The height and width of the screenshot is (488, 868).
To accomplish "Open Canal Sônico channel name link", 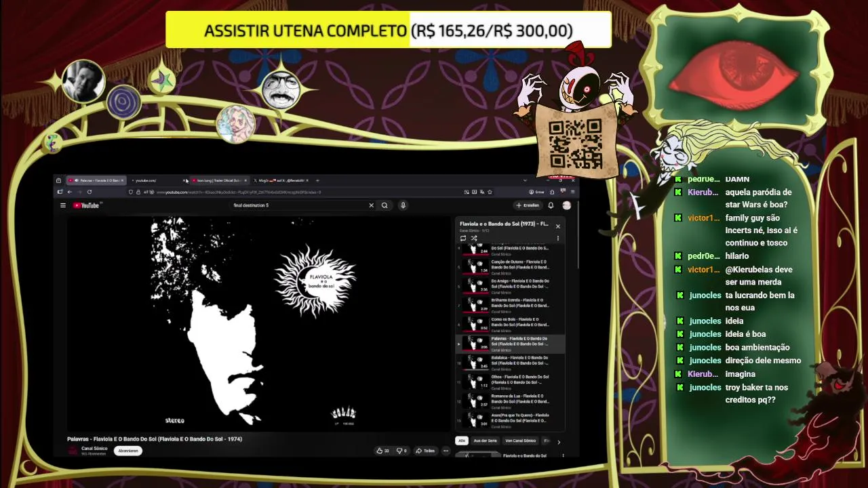I will (94, 448).
